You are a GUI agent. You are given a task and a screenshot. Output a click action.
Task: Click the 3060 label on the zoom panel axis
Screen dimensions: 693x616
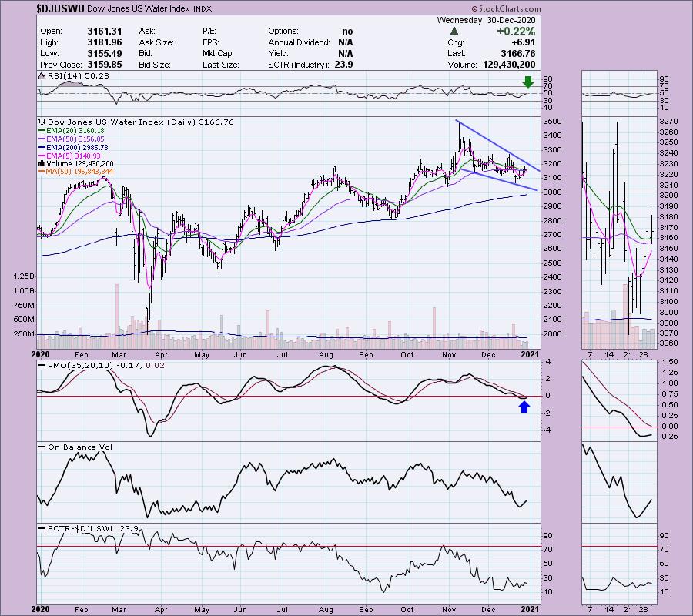[668, 343]
